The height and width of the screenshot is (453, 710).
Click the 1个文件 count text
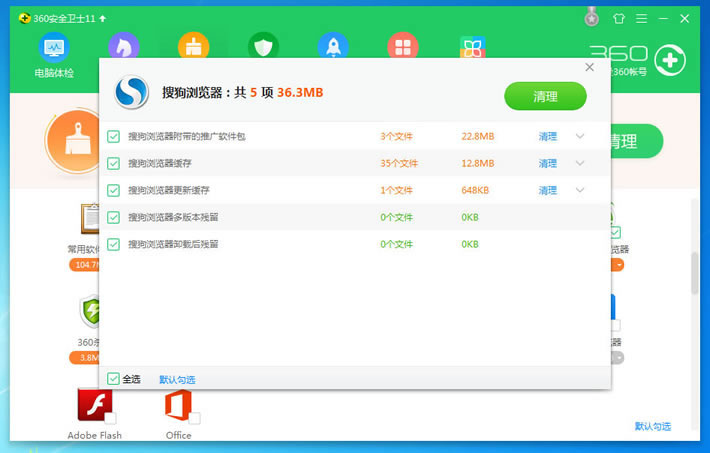click(396, 190)
